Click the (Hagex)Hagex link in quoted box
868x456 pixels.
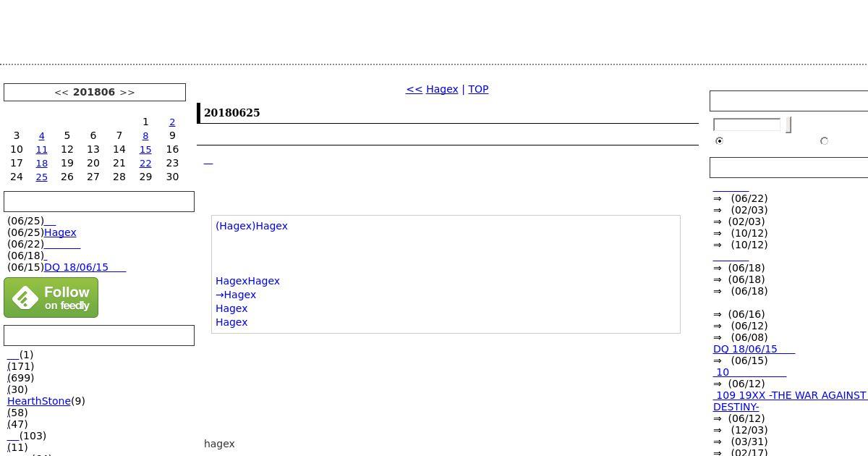coord(252,226)
